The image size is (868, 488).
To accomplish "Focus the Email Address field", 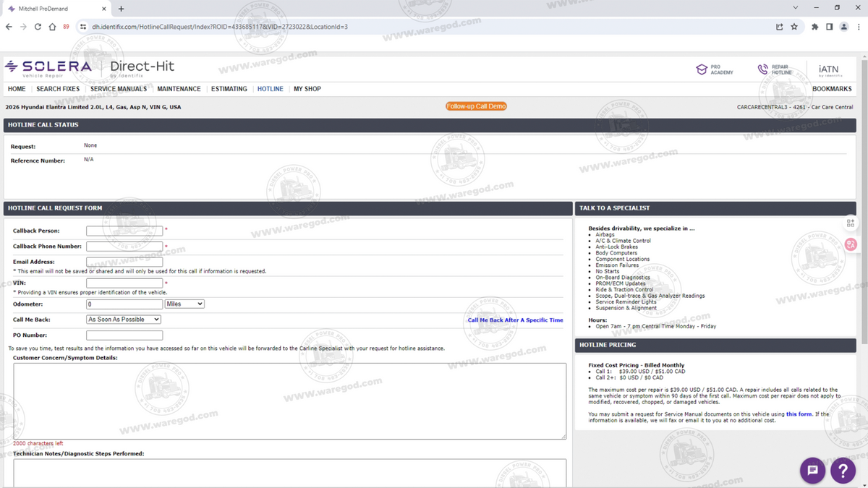I will (x=124, y=262).
